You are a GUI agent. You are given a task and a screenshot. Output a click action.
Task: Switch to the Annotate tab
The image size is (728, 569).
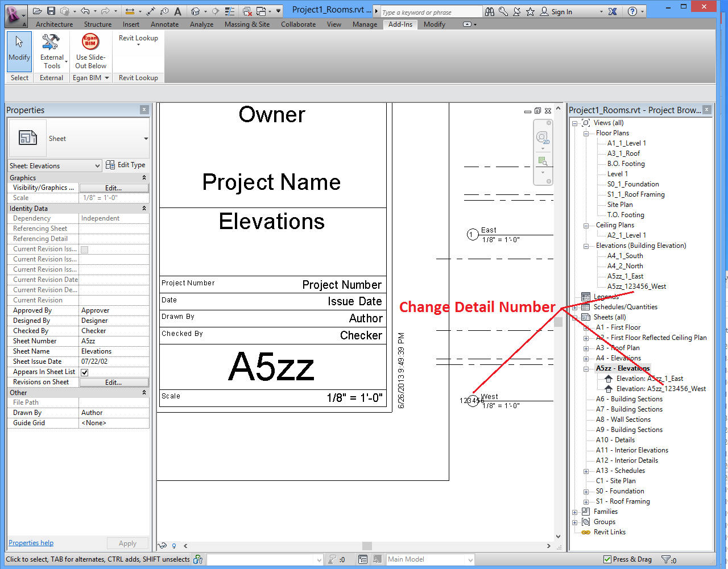point(164,24)
